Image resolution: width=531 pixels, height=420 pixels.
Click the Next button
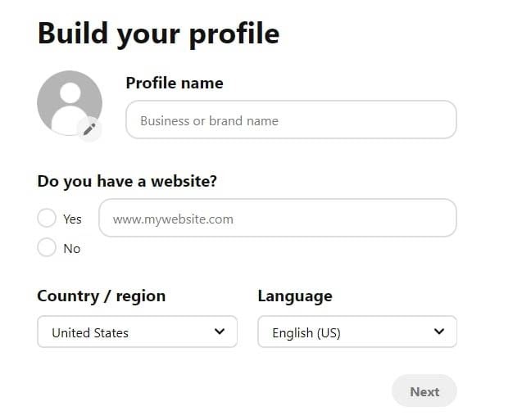tap(424, 391)
